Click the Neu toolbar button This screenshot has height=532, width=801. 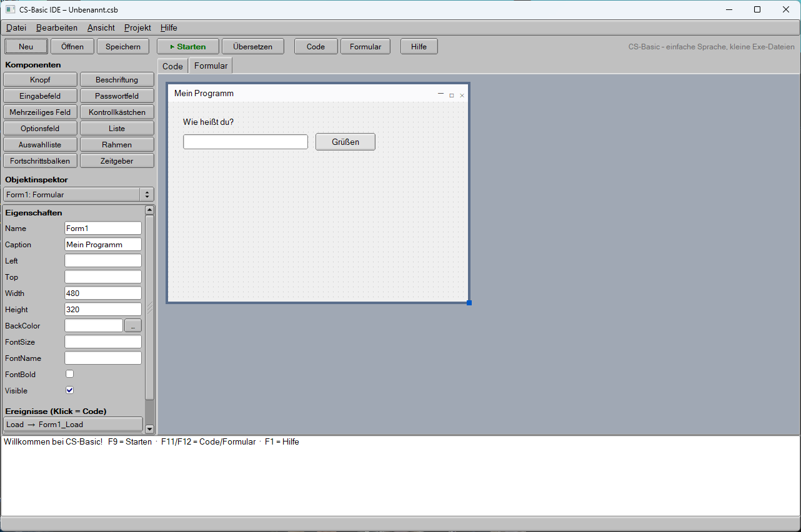coord(26,47)
